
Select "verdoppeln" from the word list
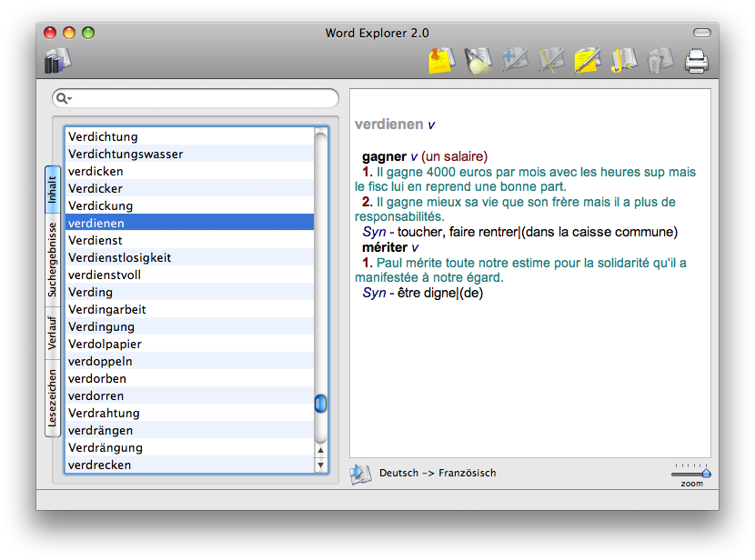[100, 361]
